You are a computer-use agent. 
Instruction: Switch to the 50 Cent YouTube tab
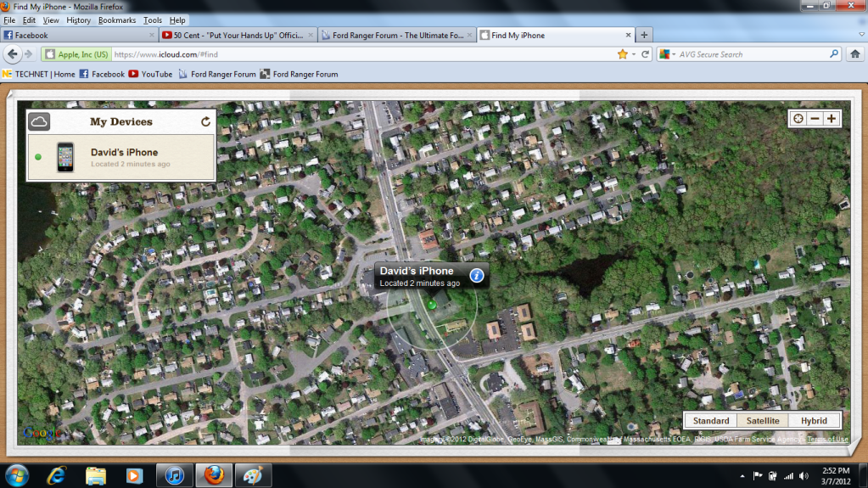pyautogui.click(x=237, y=35)
